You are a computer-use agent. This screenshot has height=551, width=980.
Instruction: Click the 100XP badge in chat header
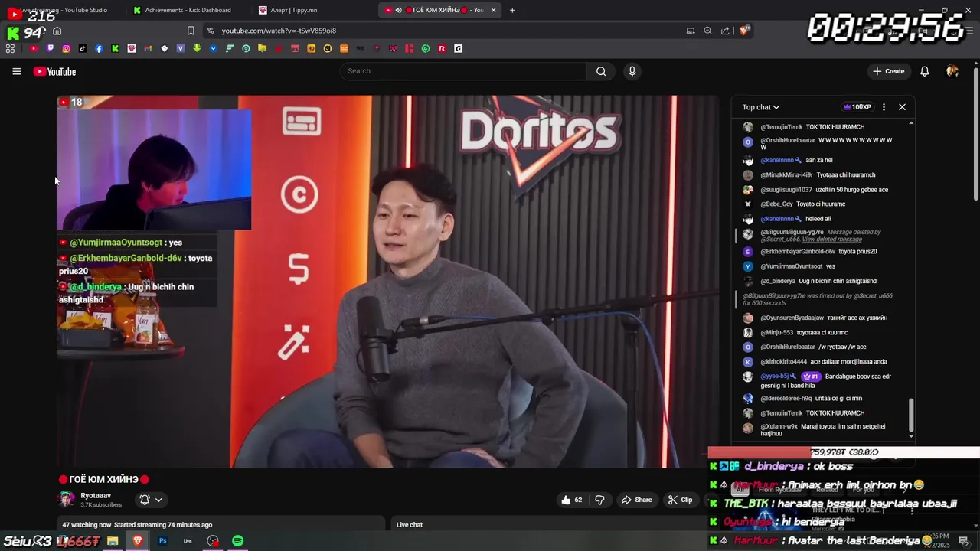click(857, 107)
